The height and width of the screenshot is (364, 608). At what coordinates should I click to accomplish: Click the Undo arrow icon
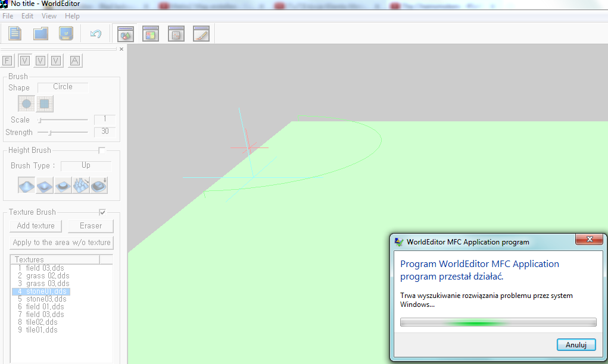click(x=96, y=34)
